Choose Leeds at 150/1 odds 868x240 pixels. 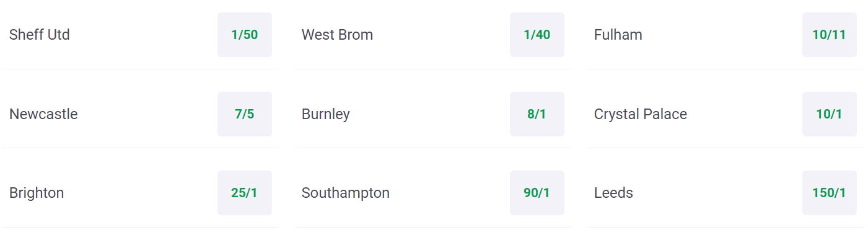coord(830,193)
